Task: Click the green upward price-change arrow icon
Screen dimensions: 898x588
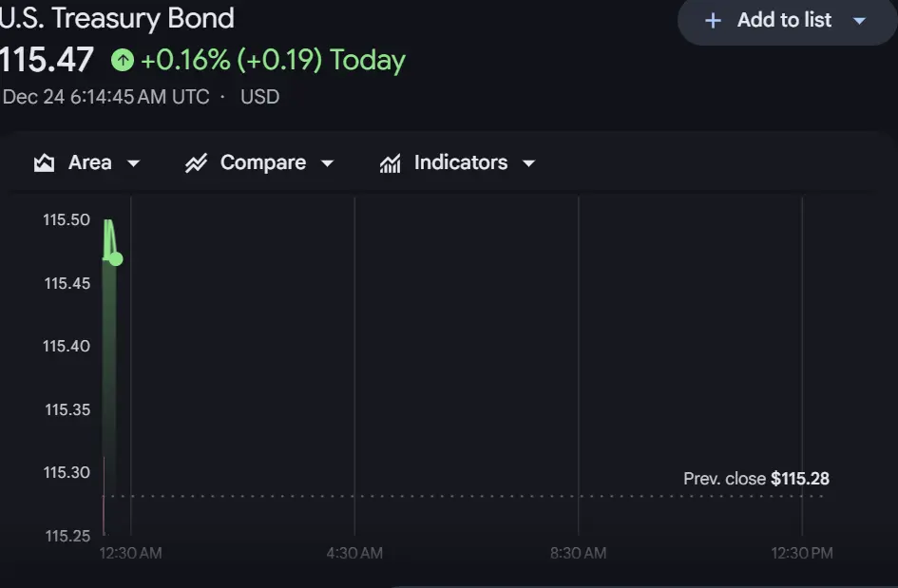Action: pos(122,59)
